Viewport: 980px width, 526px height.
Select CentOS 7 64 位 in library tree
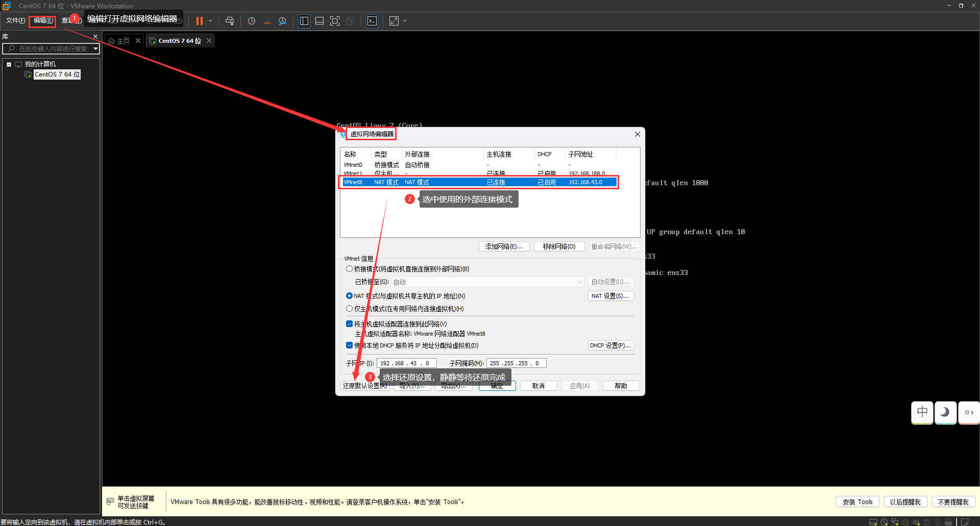tap(57, 74)
